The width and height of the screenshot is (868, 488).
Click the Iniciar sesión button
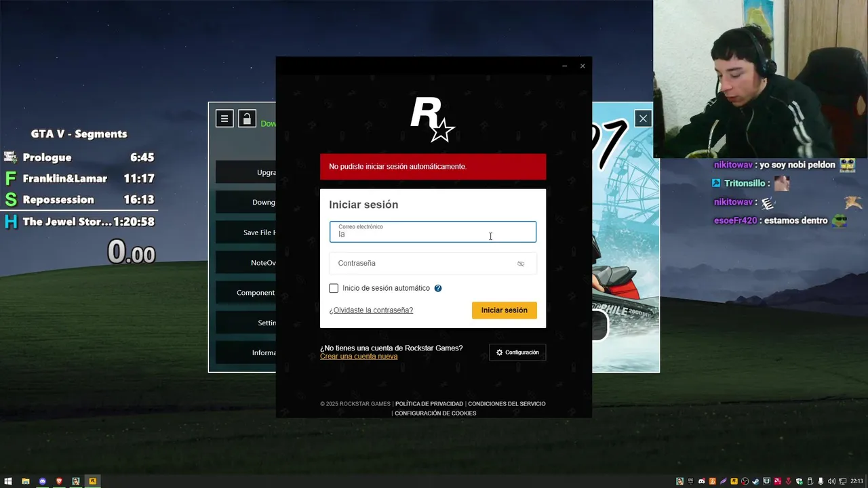[x=505, y=310]
